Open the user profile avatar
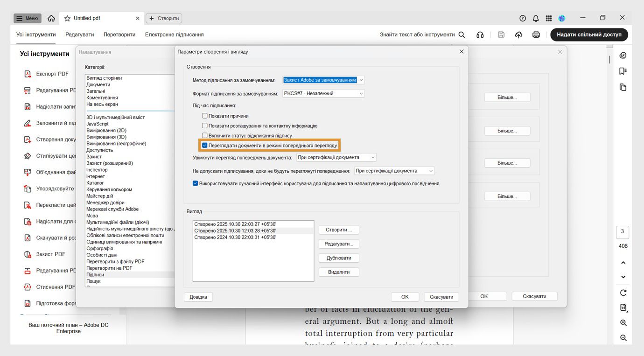 (562, 18)
